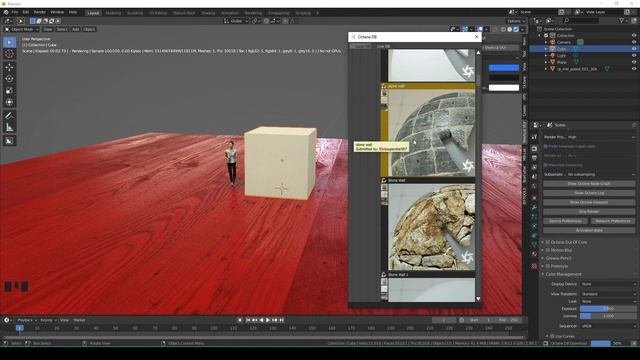Click the Camera object icon in outliner
The image size is (640, 360).
(x=553, y=42)
